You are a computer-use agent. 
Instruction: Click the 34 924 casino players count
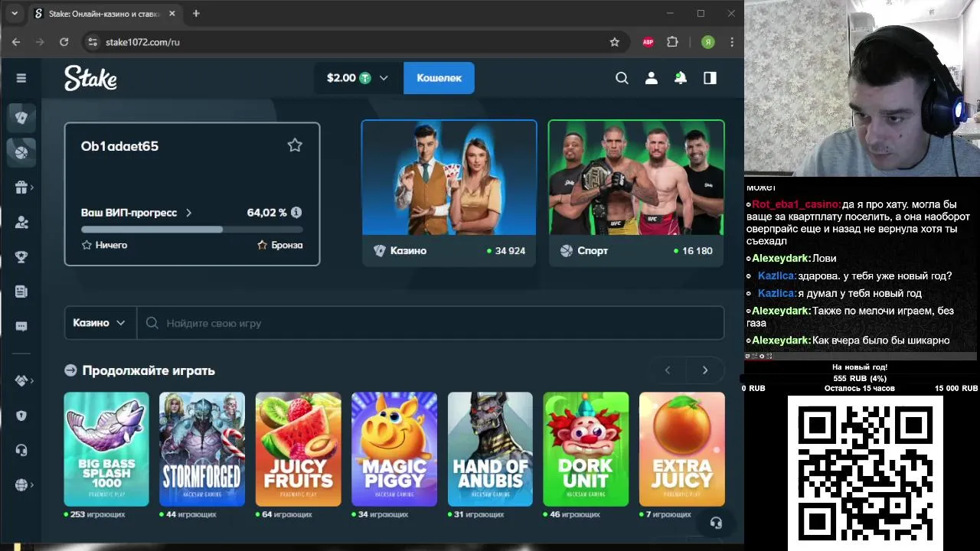[x=510, y=251]
